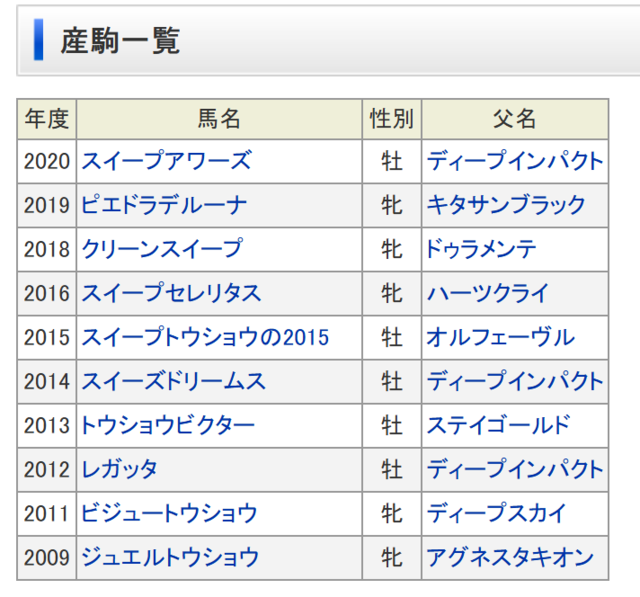Select ディープインパクト in the 2012 row
The image size is (640, 597).
[x=515, y=469]
